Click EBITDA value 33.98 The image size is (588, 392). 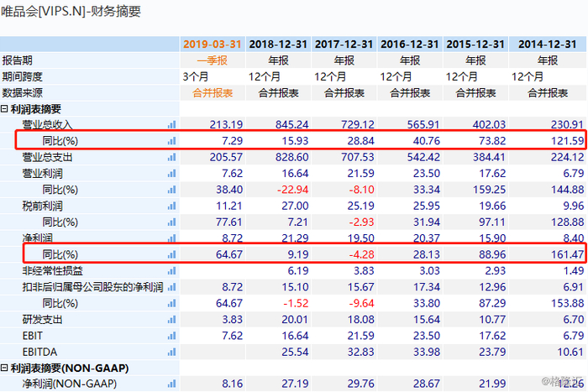coord(427,352)
